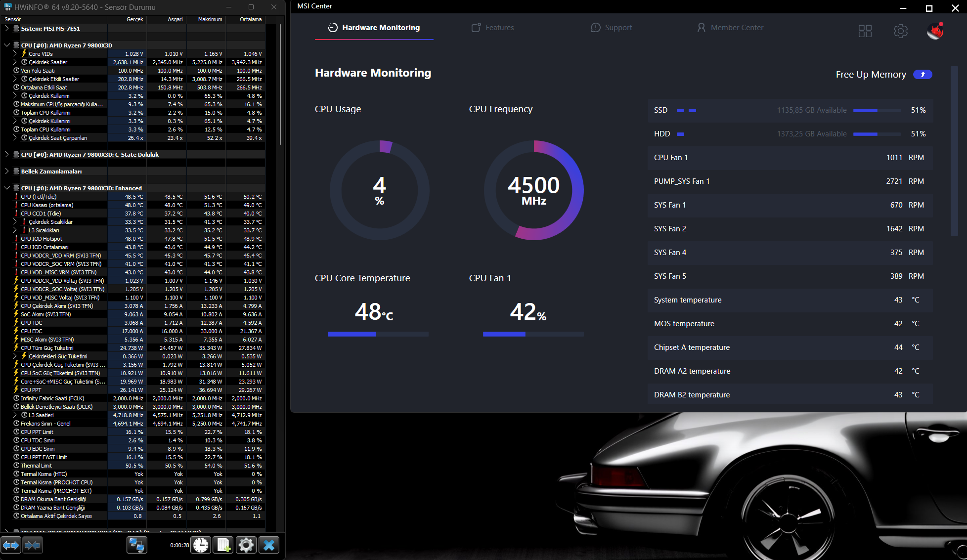Click the CPU Frequency 4500 MHz gauge
This screenshot has width=967, height=560.
(533, 190)
